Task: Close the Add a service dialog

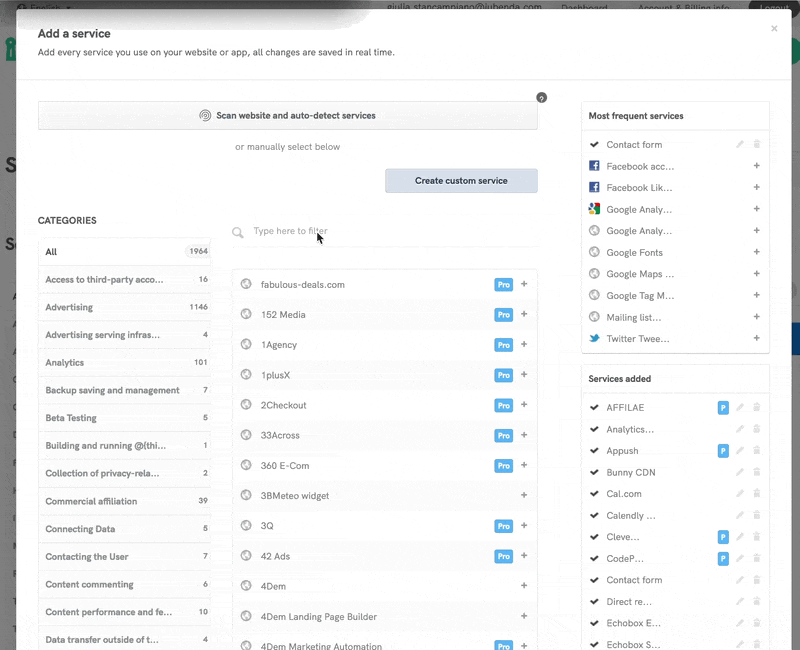Action: click(x=773, y=29)
